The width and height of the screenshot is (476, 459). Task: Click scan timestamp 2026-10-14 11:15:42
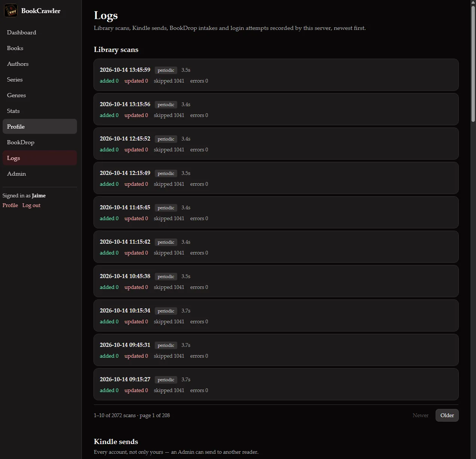(125, 242)
